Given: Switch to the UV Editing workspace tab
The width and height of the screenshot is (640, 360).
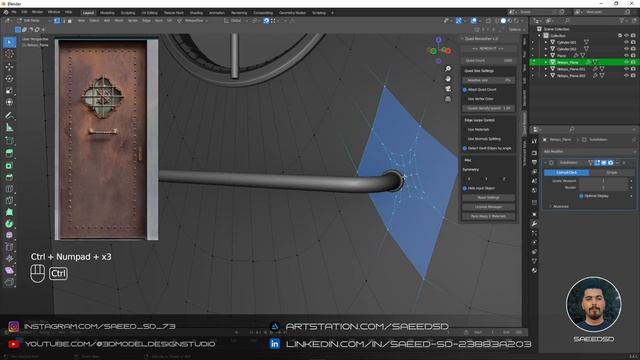Looking at the screenshot, I should [149, 13].
